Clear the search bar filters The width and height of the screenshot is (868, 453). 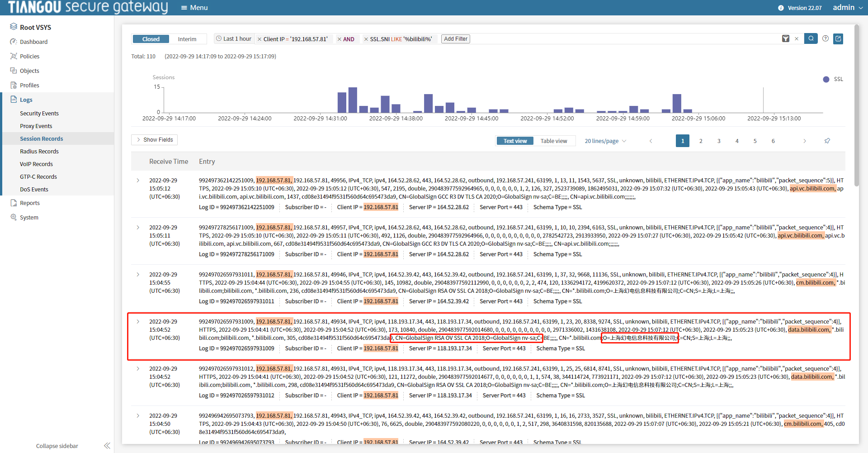[797, 39]
